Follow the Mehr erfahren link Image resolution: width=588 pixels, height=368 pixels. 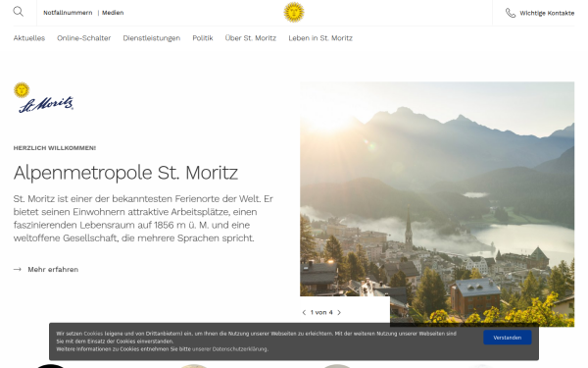point(53,269)
